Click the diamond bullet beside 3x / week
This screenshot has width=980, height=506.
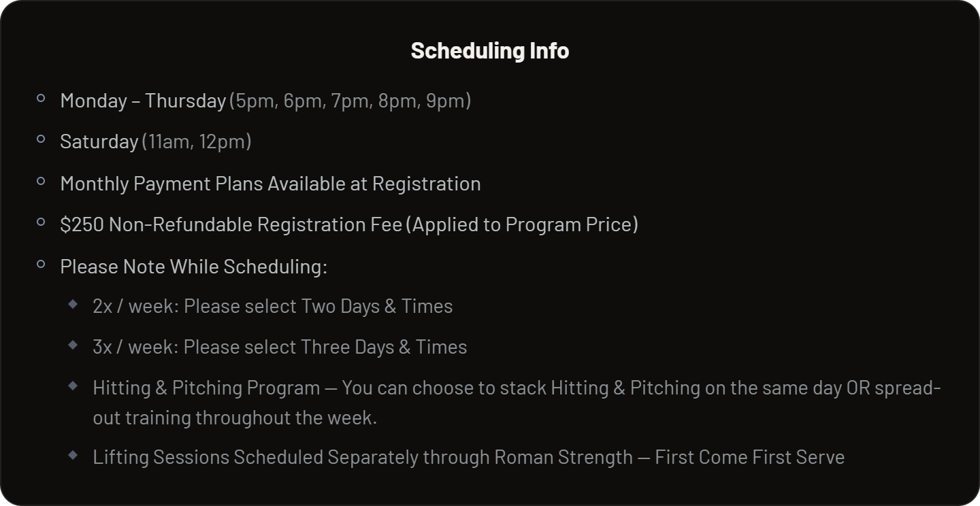click(73, 345)
